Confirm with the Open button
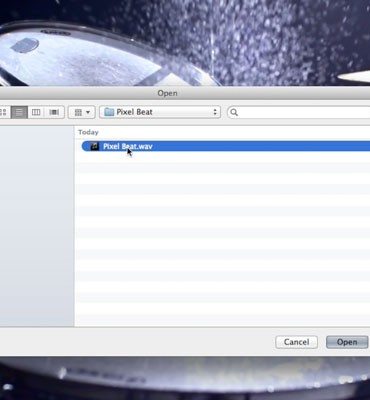This screenshot has height=400, width=370. tap(347, 342)
